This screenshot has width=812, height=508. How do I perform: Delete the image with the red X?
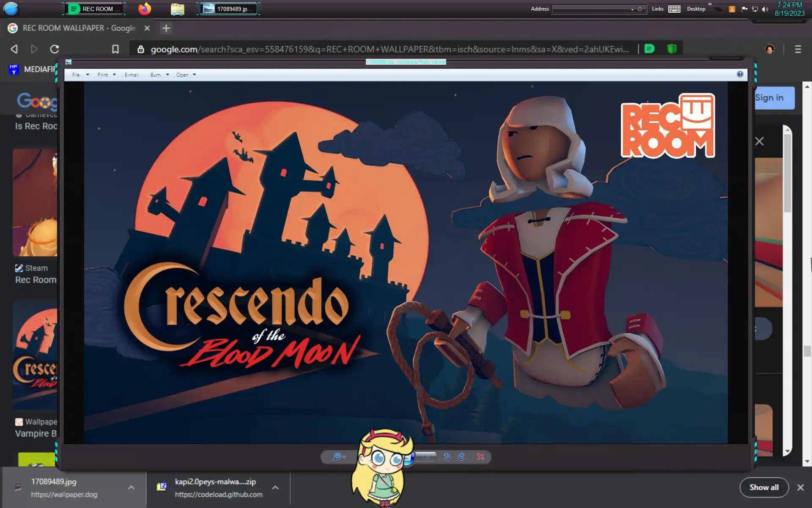pos(480,457)
